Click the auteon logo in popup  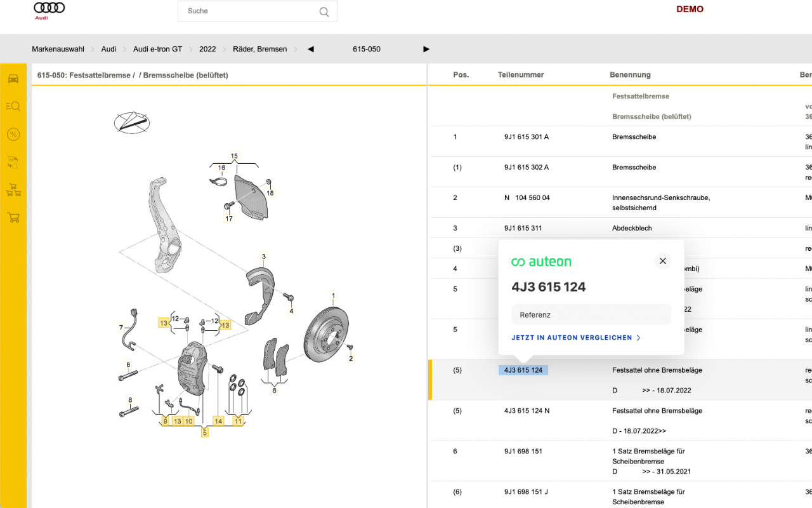541,262
